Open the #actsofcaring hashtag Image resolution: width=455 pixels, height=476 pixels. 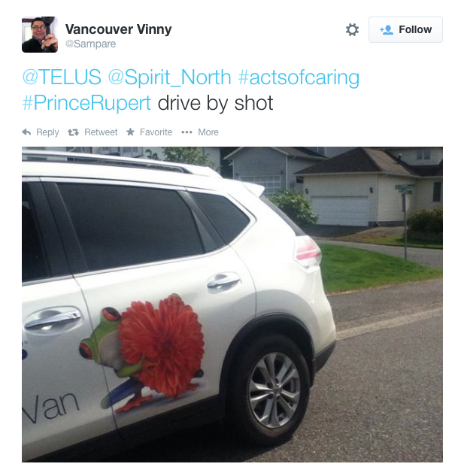(299, 77)
